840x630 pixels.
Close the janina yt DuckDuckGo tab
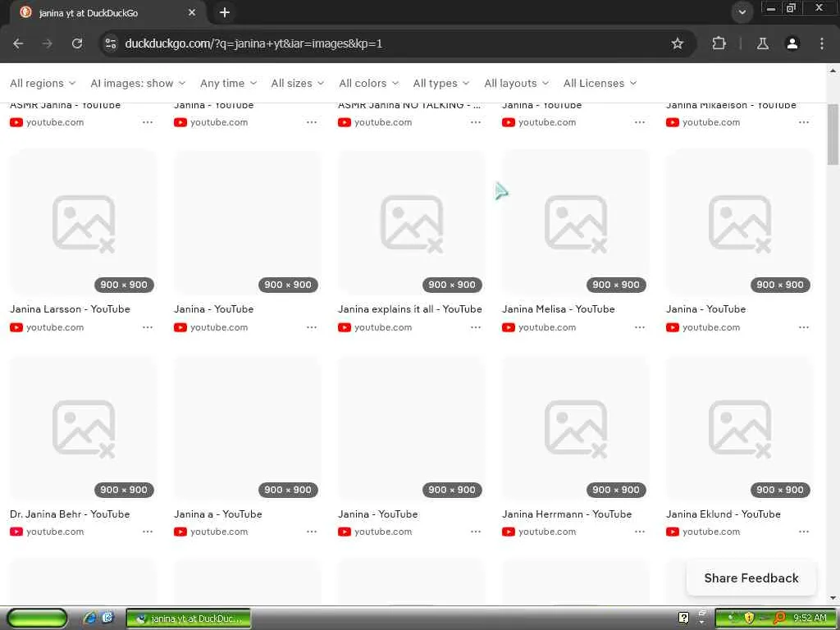click(192, 12)
